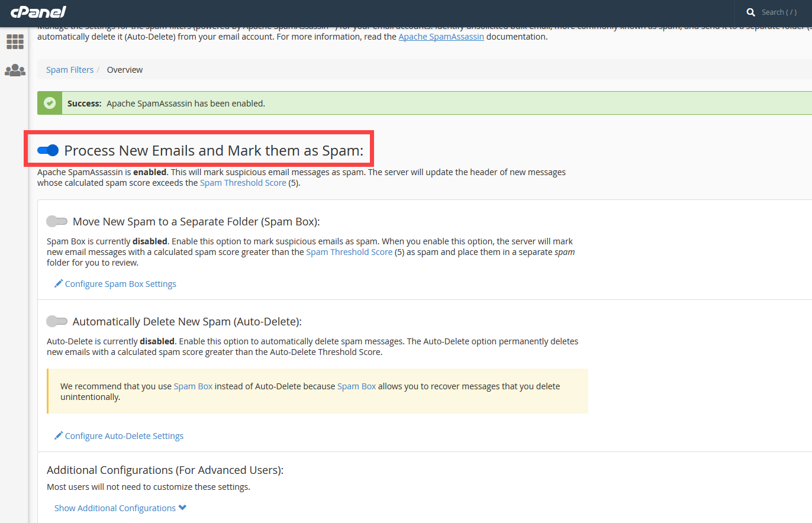Open the apps grid sidebar icon
The height and width of the screenshot is (523, 812).
[15, 42]
